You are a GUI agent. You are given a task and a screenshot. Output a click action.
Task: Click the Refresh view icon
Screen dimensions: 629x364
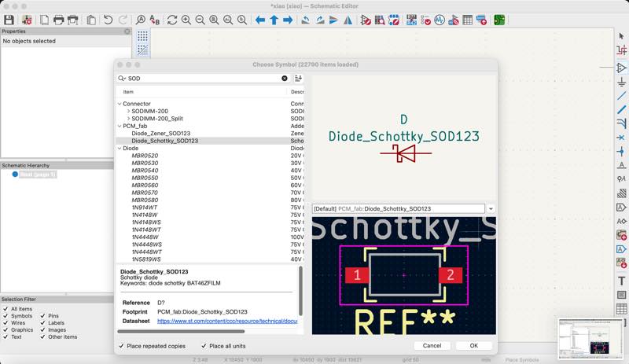(172, 20)
